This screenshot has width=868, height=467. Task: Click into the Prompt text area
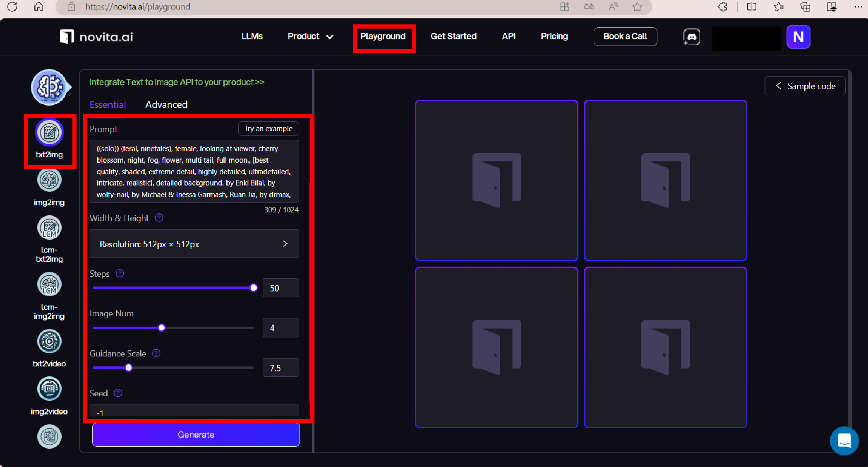pyautogui.click(x=194, y=171)
